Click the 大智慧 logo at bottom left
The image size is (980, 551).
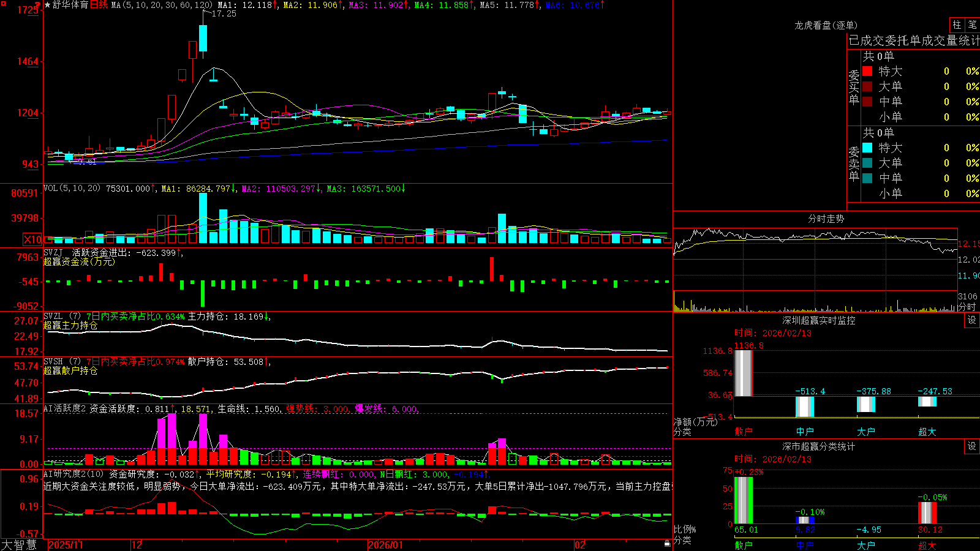click(x=19, y=545)
